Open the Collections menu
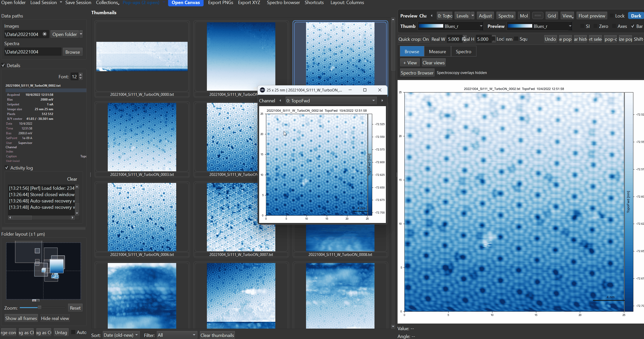The image size is (644, 339). click(x=107, y=3)
